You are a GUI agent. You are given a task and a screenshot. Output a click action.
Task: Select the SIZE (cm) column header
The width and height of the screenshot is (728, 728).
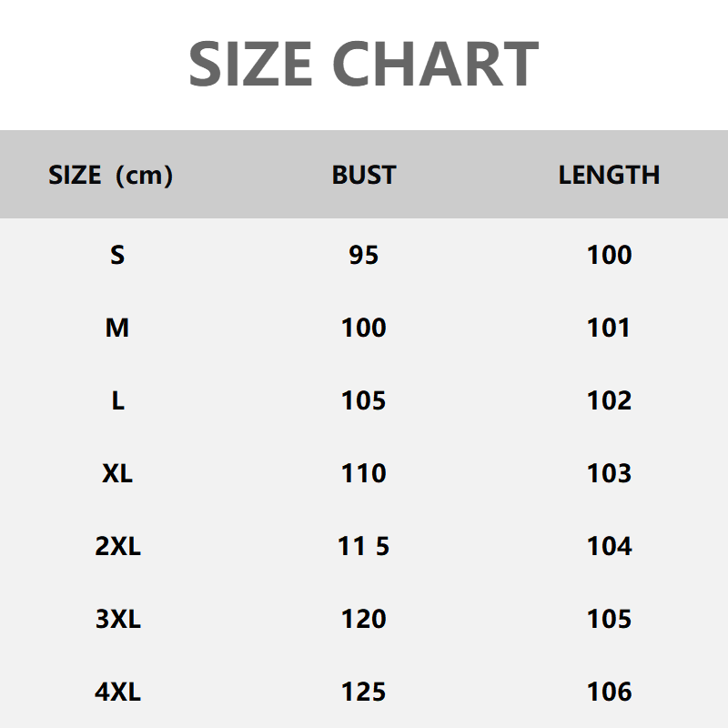coord(110,175)
